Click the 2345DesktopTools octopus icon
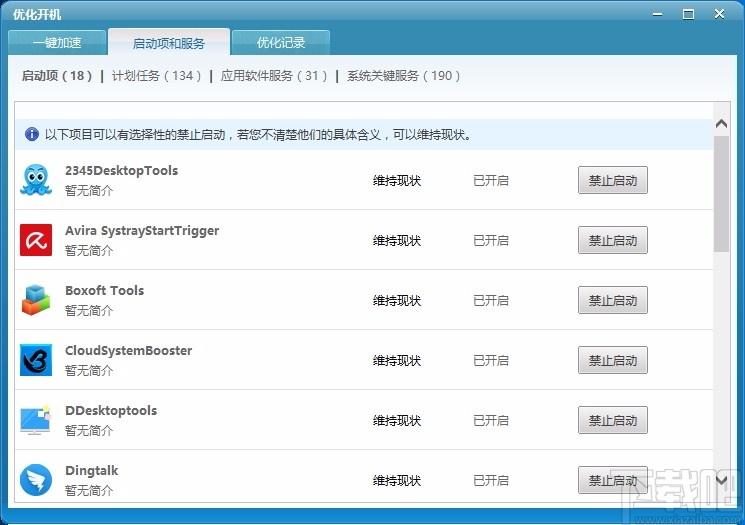Viewport: 745px width, 525px height. click(36, 180)
